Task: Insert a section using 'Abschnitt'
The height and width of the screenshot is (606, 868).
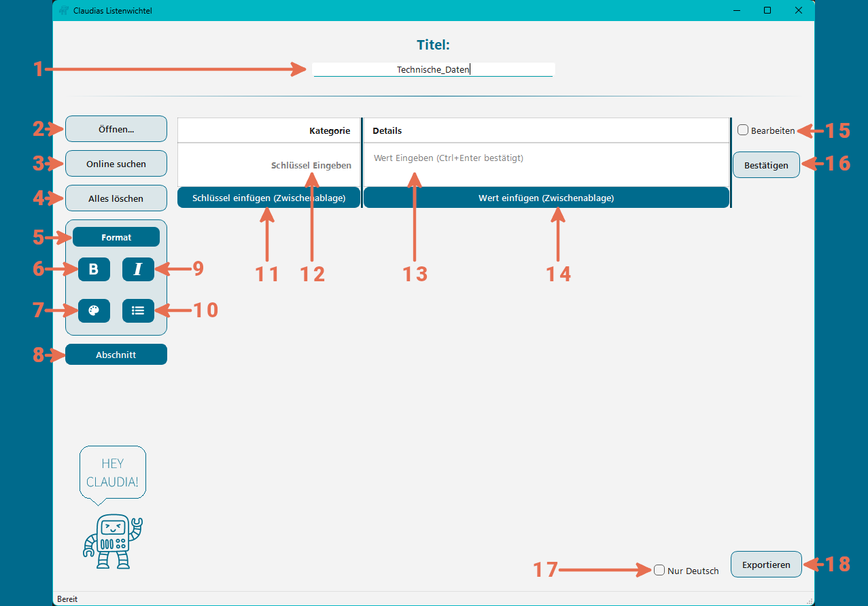Action: coord(116,354)
